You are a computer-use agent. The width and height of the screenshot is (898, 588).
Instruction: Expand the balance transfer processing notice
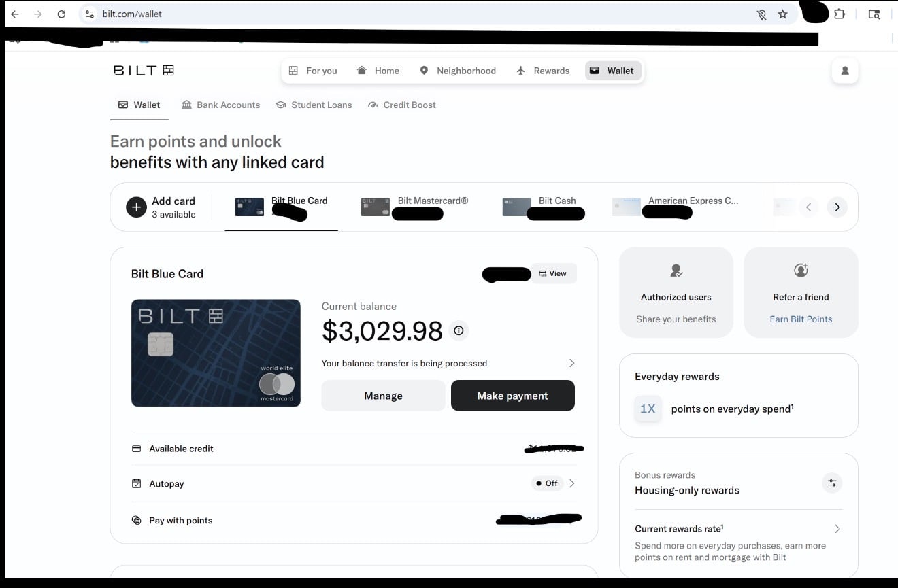448,363
